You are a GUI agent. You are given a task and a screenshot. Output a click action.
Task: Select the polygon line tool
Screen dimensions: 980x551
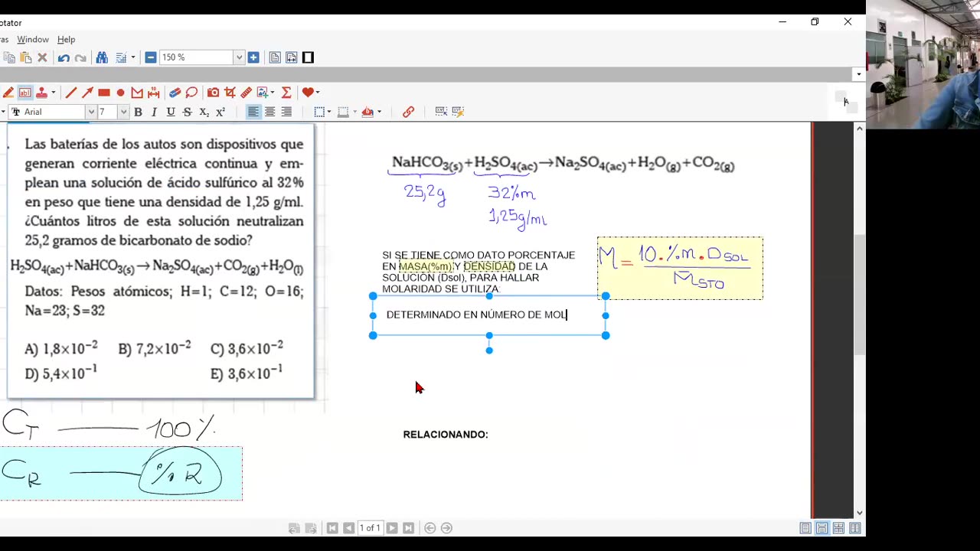pyautogui.click(x=137, y=93)
